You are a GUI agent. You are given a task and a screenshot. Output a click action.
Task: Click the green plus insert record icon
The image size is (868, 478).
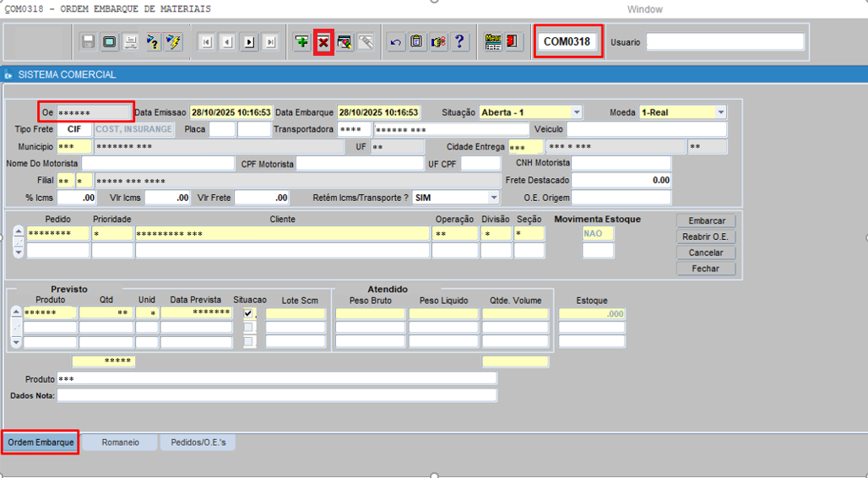click(x=301, y=41)
